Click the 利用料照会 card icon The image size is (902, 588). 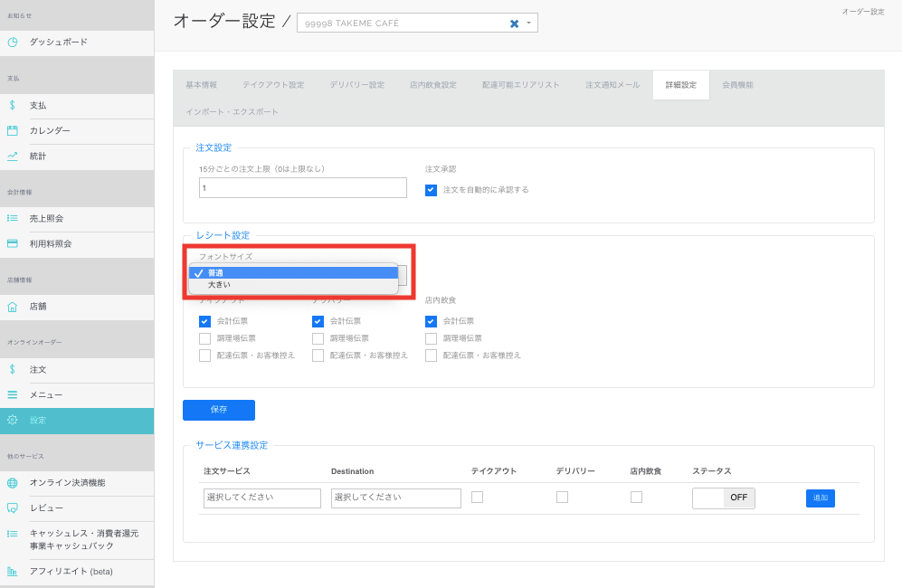coord(12,243)
